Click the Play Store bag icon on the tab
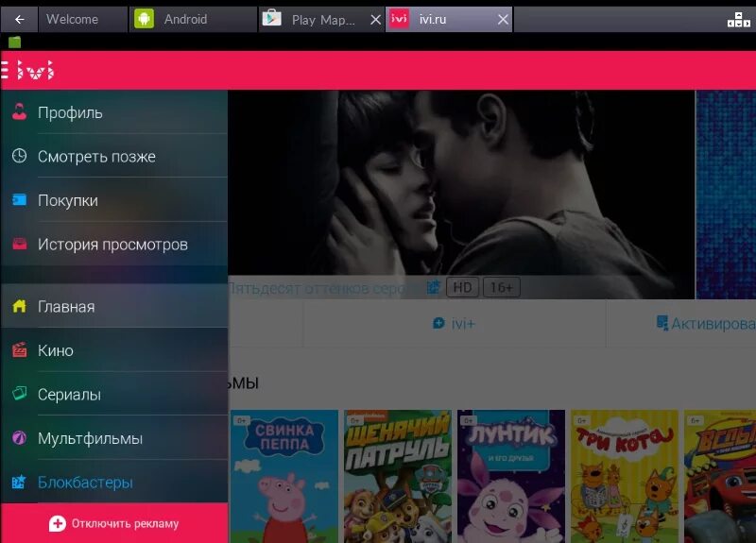The height and width of the screenshot is (543, 756). coord(271,18)
